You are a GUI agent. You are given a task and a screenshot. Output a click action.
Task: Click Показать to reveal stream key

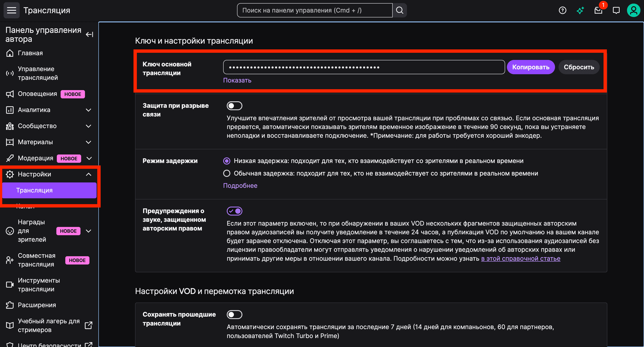coord(237,80)
